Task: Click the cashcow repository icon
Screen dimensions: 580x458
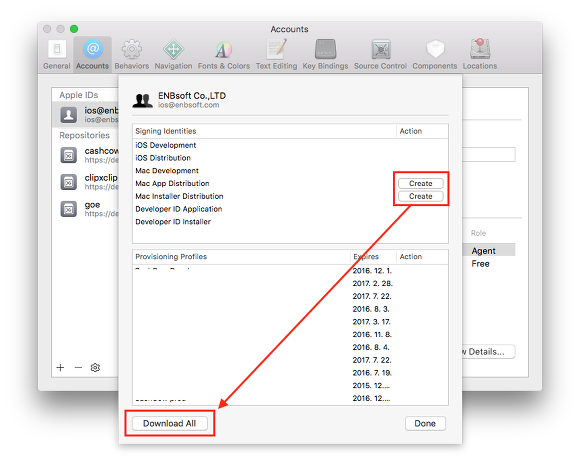Action: coord(69,155)
